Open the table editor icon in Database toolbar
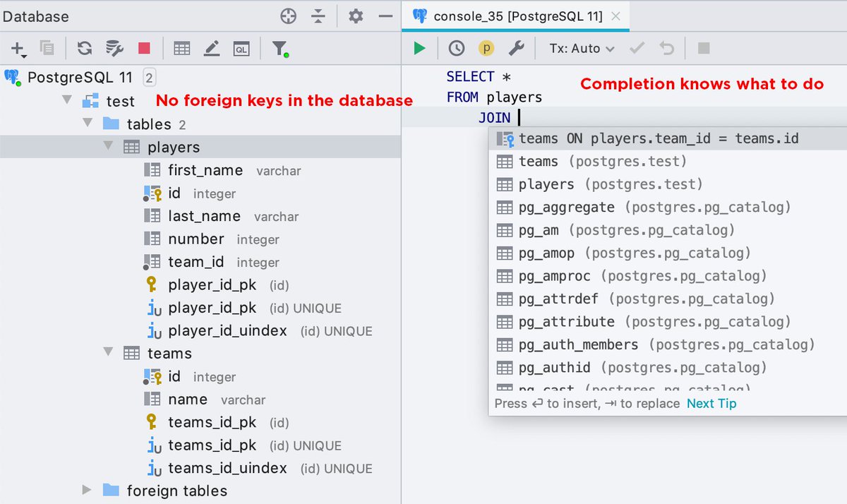Viewport: 847px width, 504px height. click(182, 48)
